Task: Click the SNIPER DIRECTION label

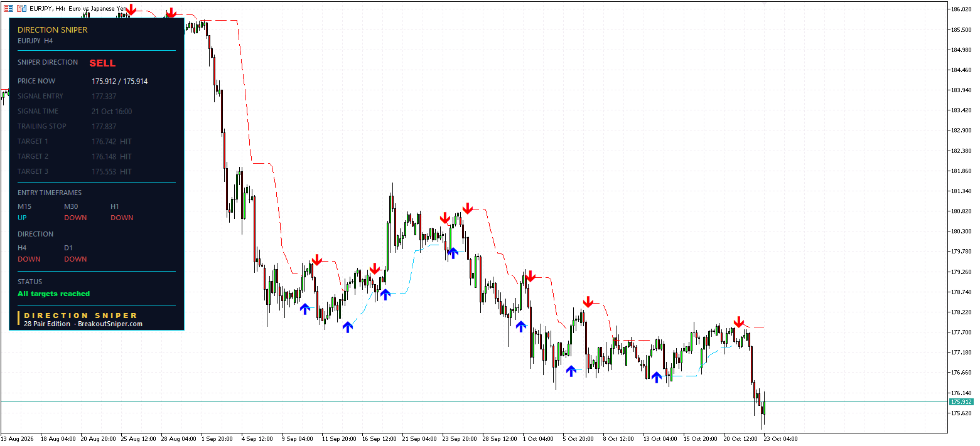Action: tap(48, 62)
